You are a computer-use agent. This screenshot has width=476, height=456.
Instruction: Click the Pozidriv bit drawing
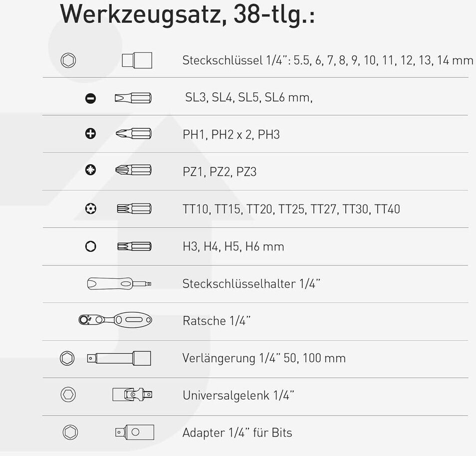133,171
